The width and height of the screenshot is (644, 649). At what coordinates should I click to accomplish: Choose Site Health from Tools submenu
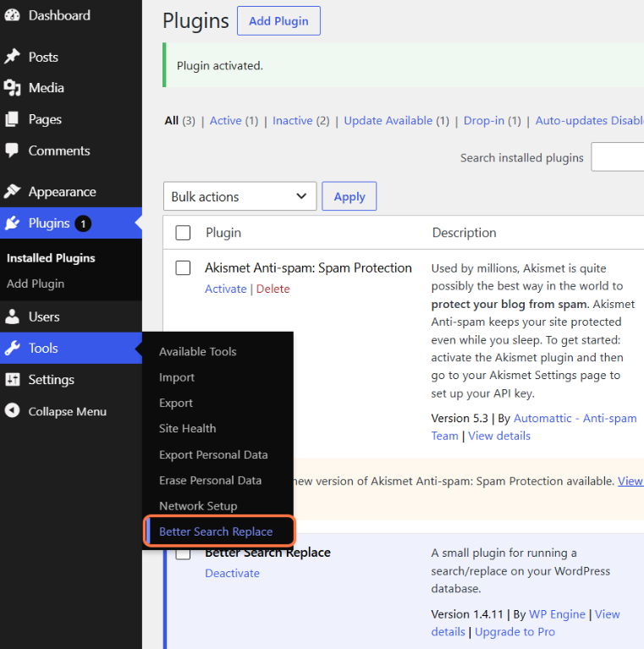coord(188,428)
